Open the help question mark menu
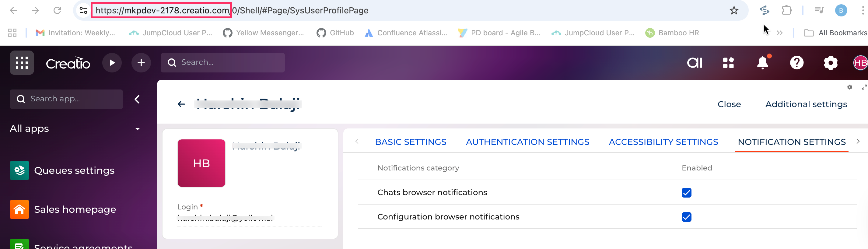 796,63
